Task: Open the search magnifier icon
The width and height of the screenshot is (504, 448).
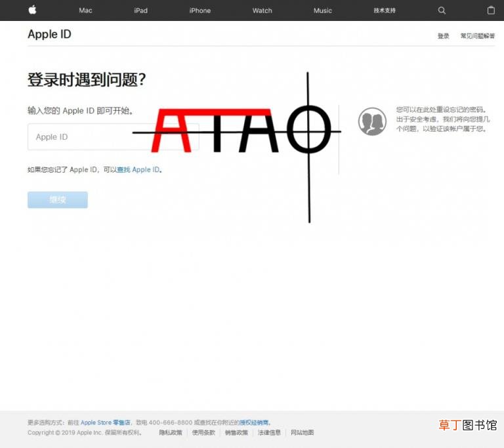Action: click(x=442, y=10)
